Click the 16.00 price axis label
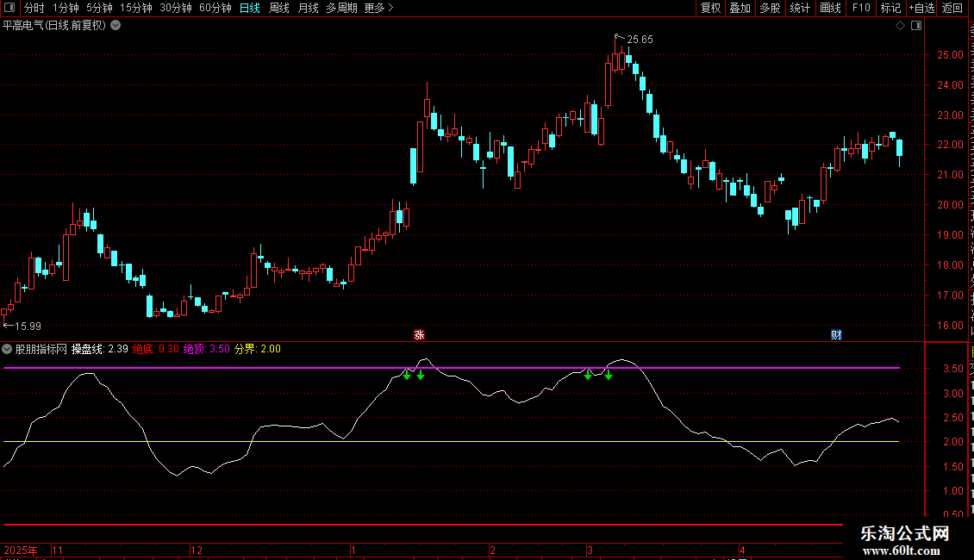This screenshot has height=560, width=974. (x=950, y=326)
